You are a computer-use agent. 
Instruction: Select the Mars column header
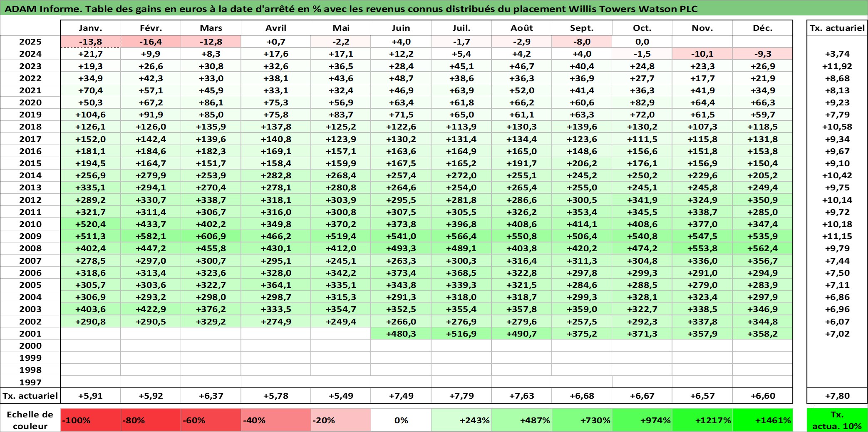point(211,28)
